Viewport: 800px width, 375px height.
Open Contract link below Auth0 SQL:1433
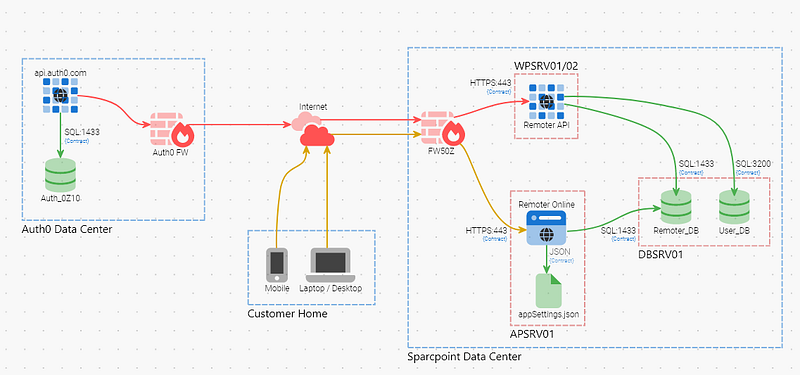pyautogui.click(x=78, y=141)
